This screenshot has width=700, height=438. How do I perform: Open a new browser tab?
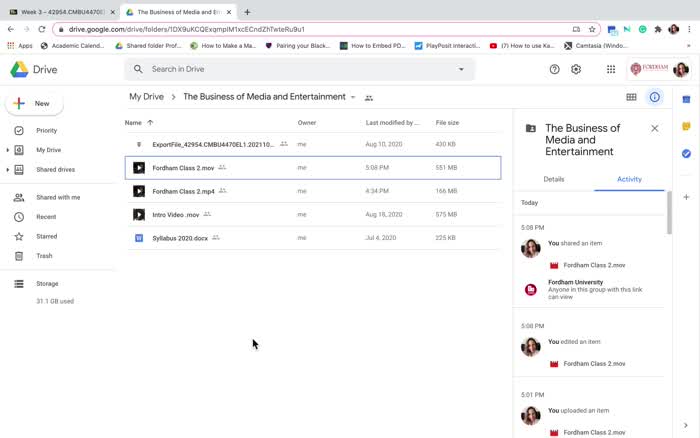pos(247,12)
